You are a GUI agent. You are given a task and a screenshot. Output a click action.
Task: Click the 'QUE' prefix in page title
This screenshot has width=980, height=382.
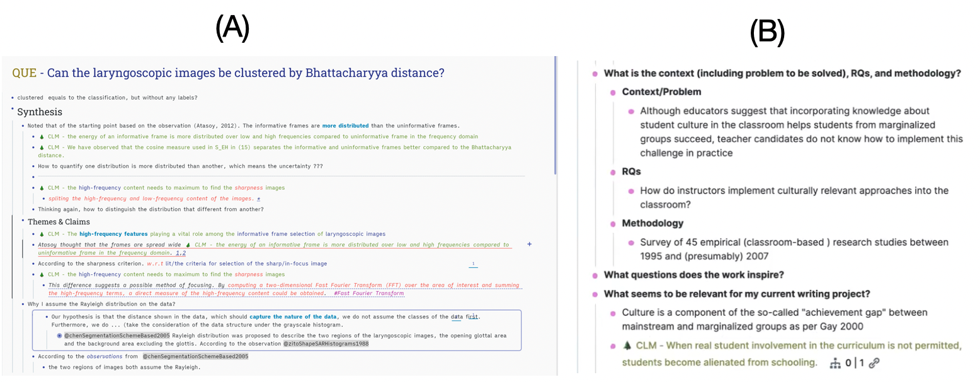(24, 73)
